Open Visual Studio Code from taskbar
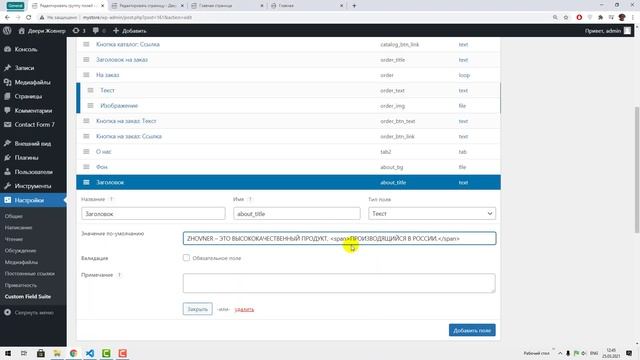The width and height of the screenshot is (640, 360). pyautogui.click(x=90, y=353)
